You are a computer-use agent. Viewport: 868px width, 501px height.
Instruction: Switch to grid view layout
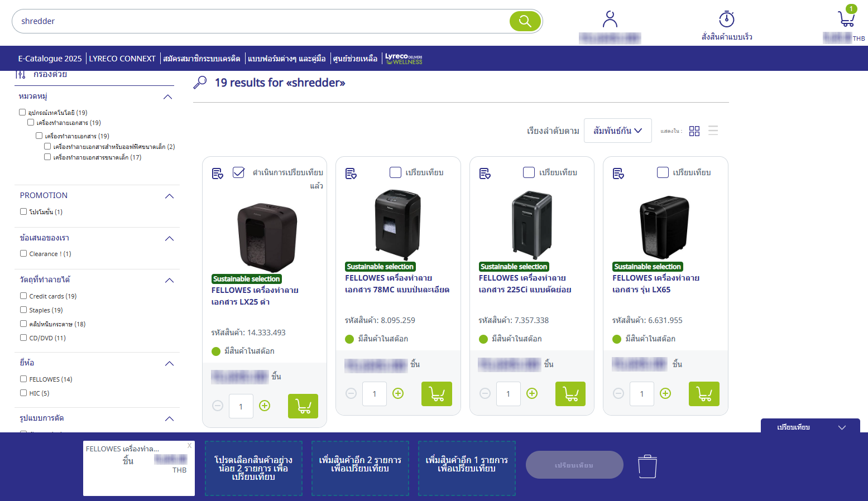coord(694,131)
